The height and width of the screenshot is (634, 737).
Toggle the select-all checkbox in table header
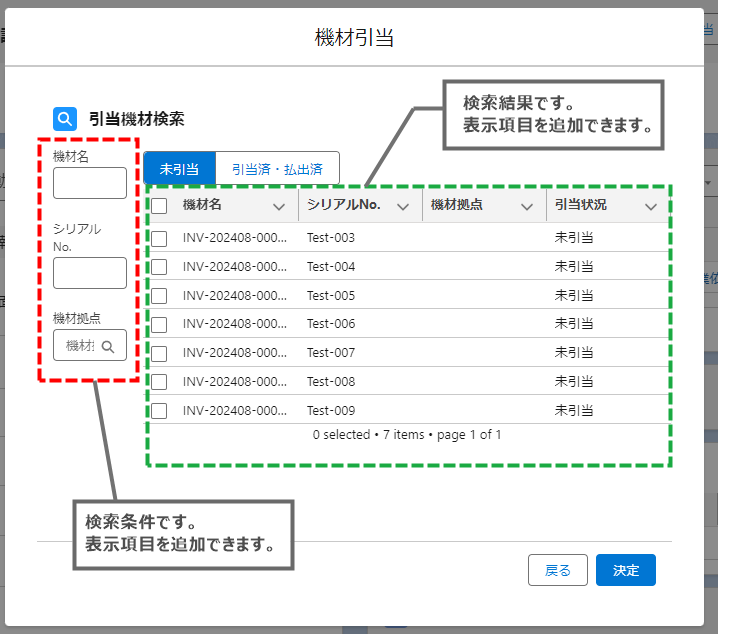(x=159, y=206)
